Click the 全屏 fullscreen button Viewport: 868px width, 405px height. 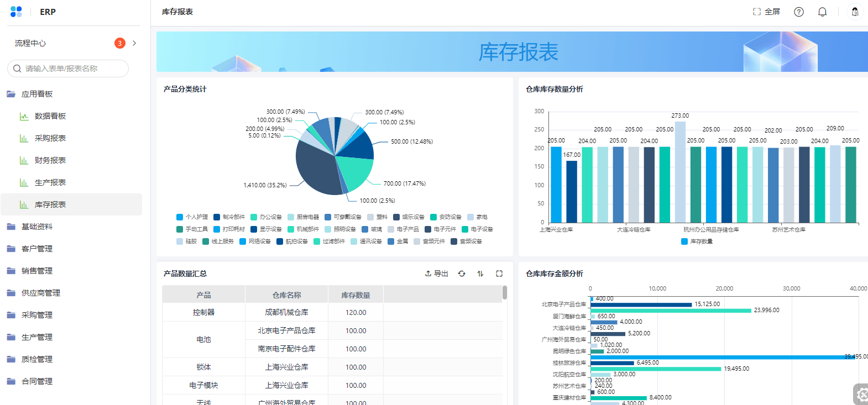coord(766,12)
